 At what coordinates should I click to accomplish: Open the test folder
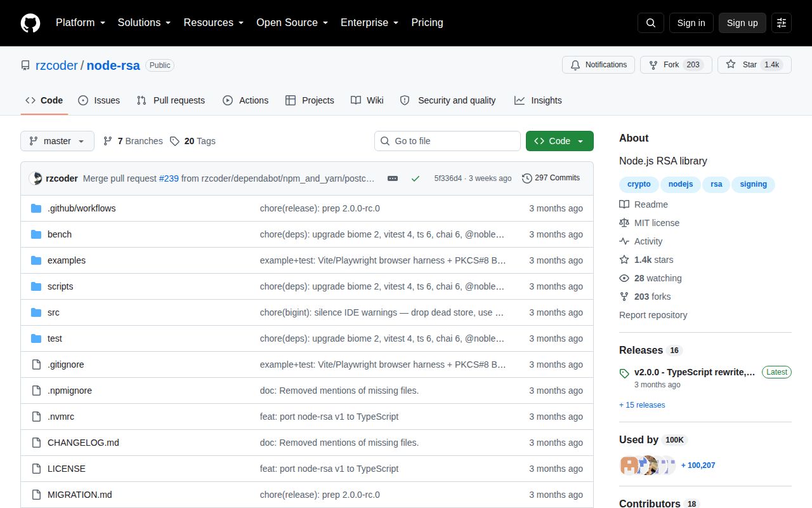(x=55, y=338)
